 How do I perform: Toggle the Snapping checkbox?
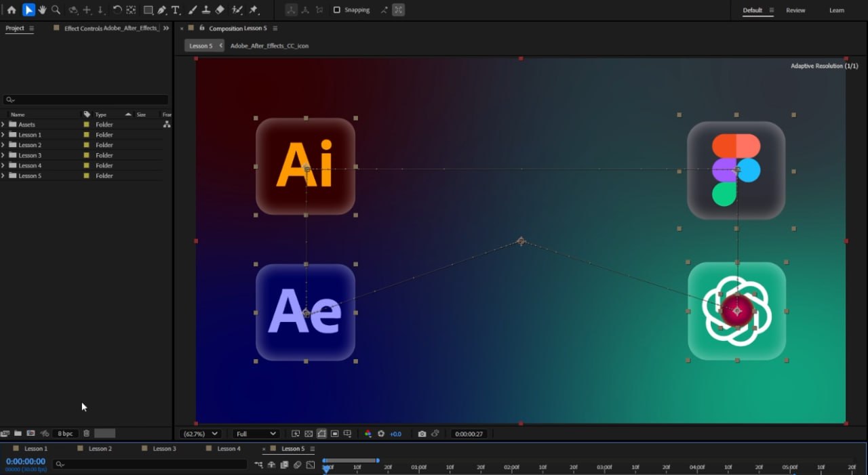point(337,10)
